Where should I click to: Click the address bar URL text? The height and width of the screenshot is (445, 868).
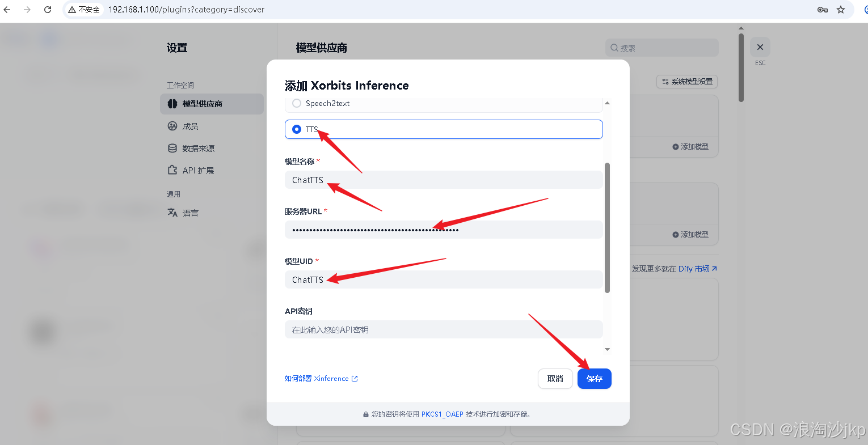(x=186, y=10)
